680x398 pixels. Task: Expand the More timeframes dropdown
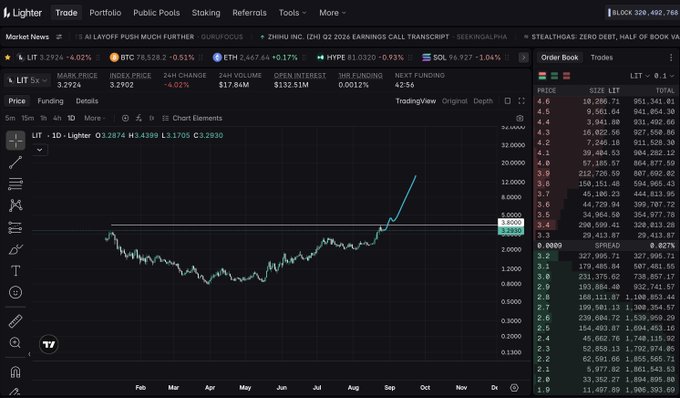pos(95,118)
